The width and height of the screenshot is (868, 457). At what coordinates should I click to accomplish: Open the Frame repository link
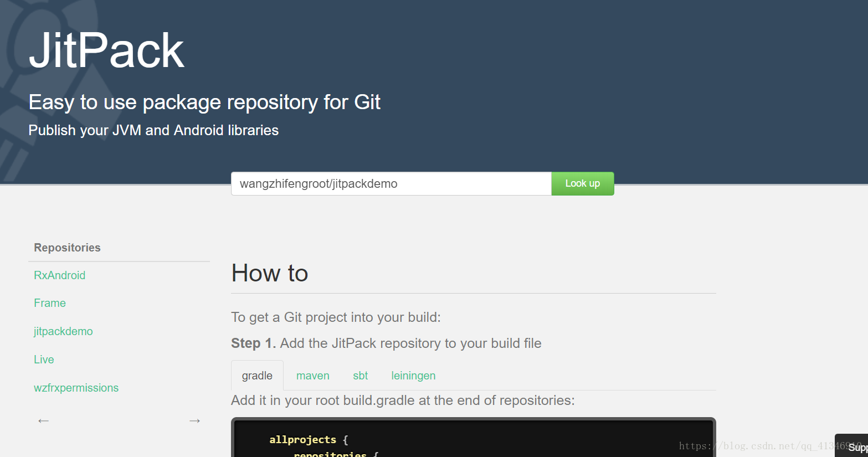click(50, 303)
